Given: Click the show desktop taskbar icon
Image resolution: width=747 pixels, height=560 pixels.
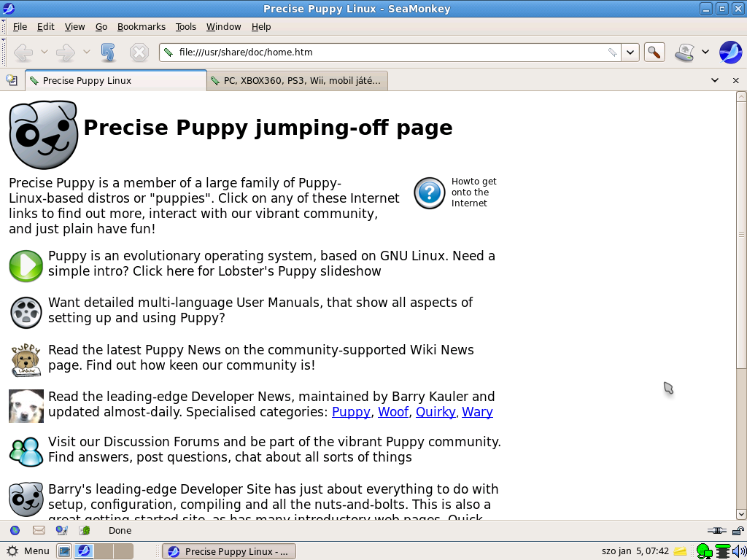Looking at the screenshot, I should 64,551.
